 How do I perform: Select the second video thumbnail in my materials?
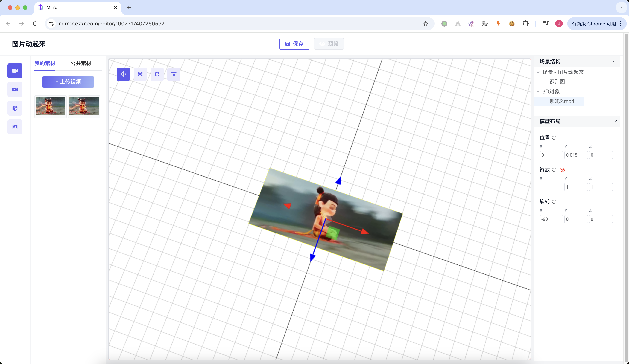[84, 106]
